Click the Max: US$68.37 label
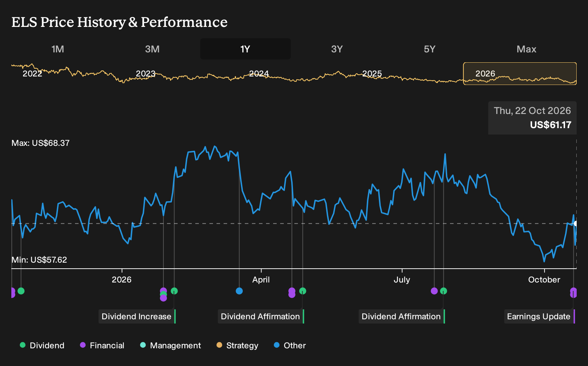Screen dimensions: 588x366 pyautogui.click(x=40, y=143)
